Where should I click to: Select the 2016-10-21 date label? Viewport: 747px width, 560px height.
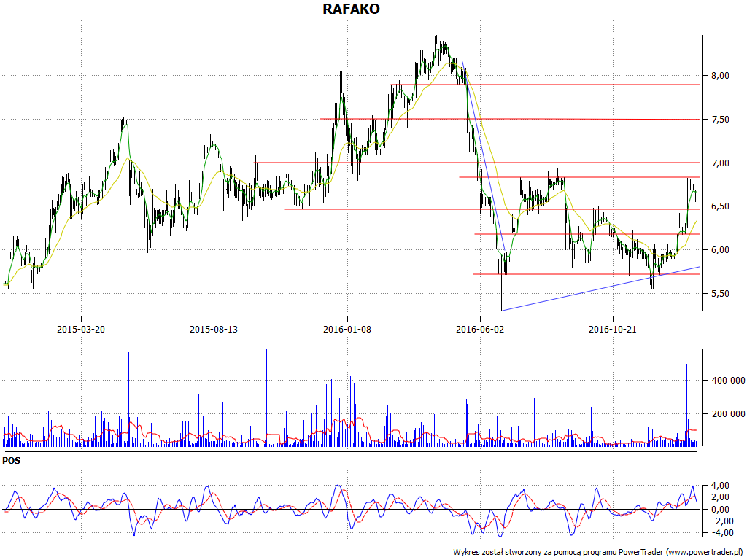click(x=613, y=329)
